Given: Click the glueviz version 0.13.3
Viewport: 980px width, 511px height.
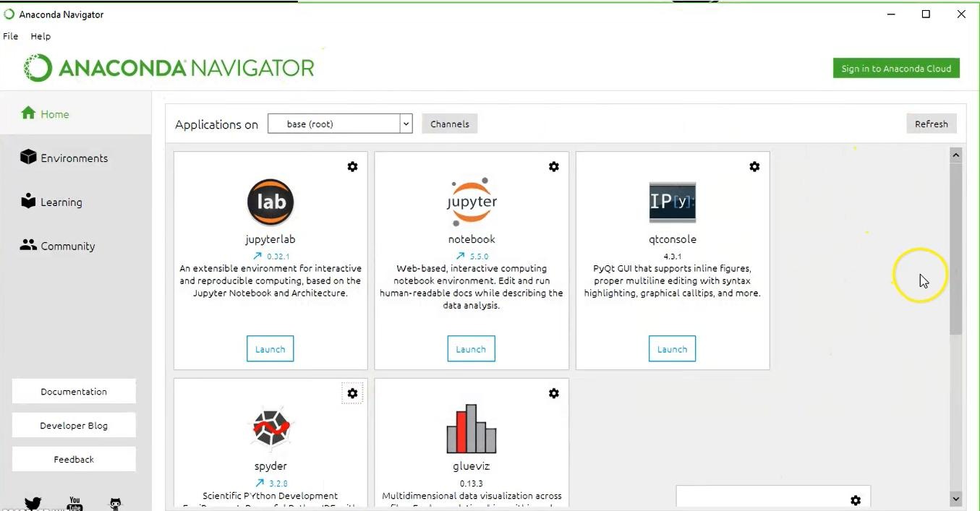Looking at the screenshot, I should point(472,484).
